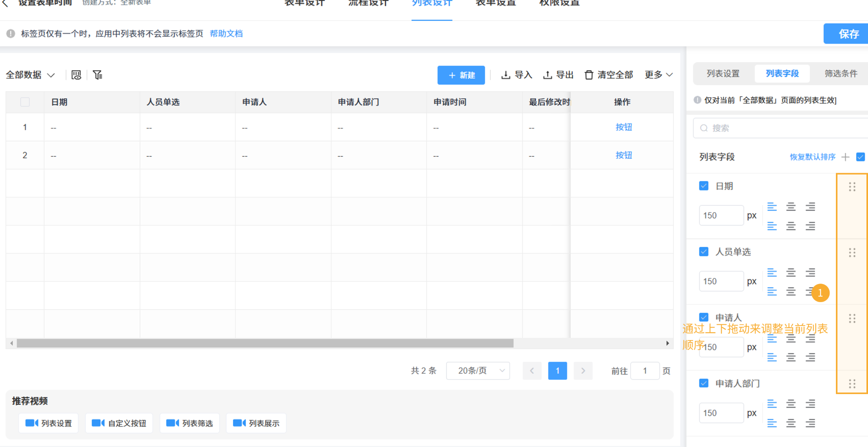Image resolution: width=868 pixels, height=447 pixels.
Task: Focus the 搜索 field search box
Action: point(781,128)
